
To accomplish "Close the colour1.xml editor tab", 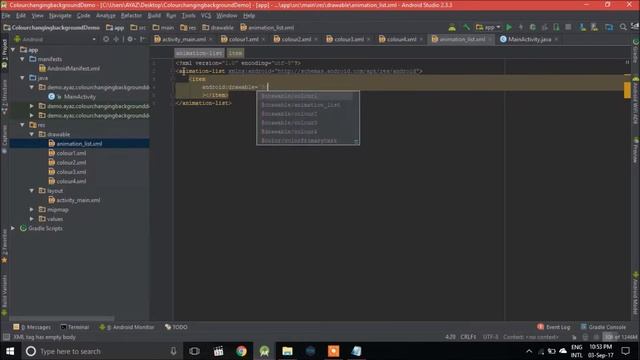I will click(263, 40).
